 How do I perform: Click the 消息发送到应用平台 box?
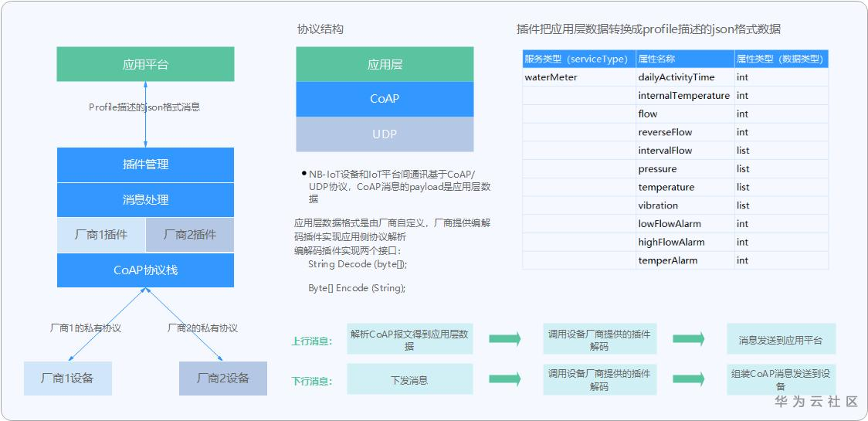tap(781, 339)
